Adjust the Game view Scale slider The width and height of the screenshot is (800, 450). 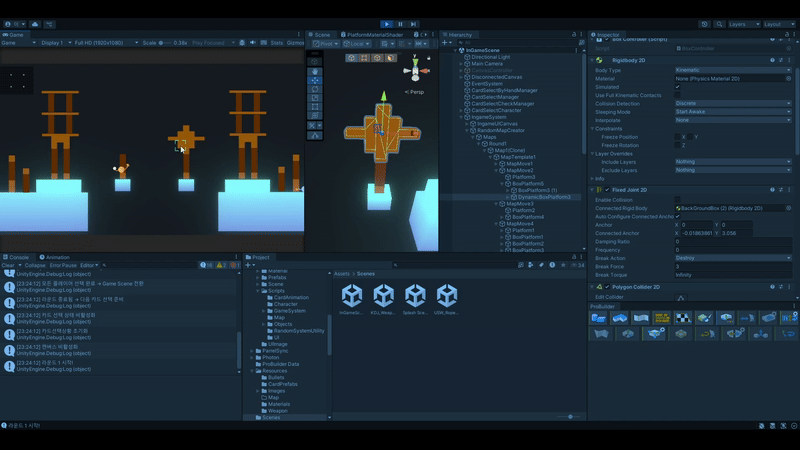coord(165,43)
